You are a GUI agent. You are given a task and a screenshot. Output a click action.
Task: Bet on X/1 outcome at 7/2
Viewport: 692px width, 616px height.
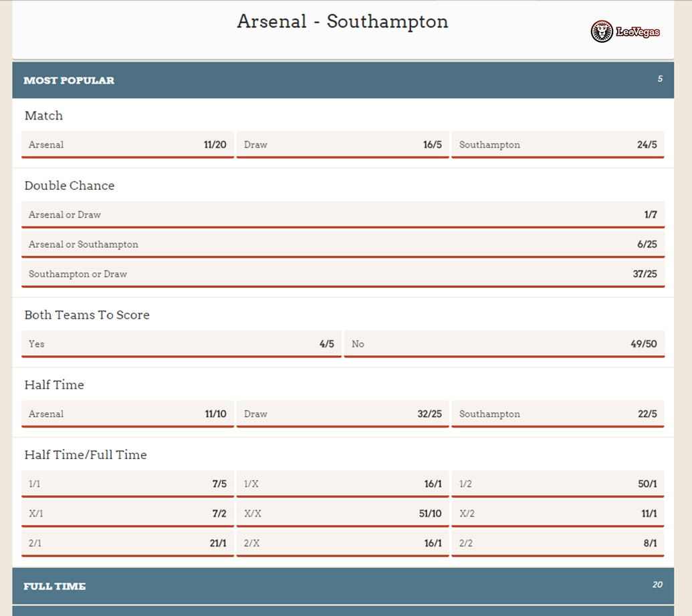coord(128,513)
